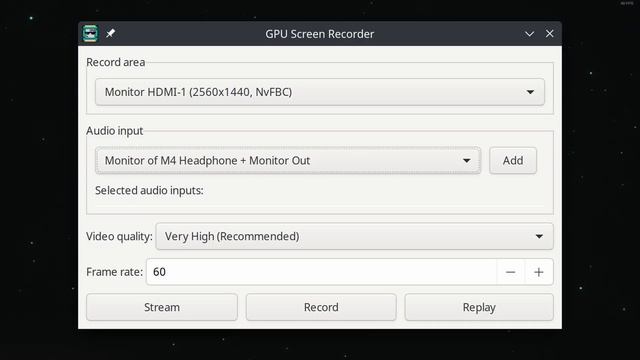The height and width of the screenshot is (360, 640).
Task: Minimize window using the chevron icon
Action: click(529, 34)
